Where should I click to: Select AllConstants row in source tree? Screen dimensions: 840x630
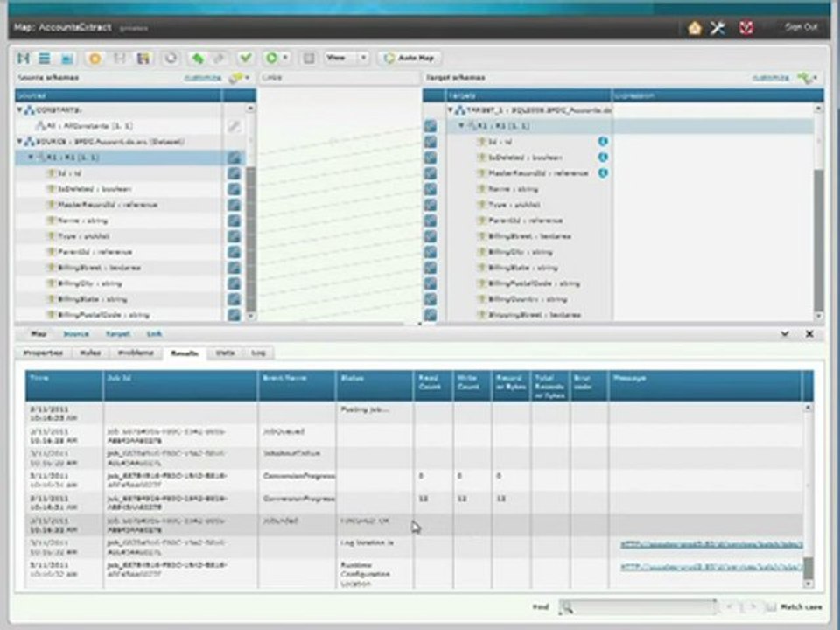coord(118,126)
